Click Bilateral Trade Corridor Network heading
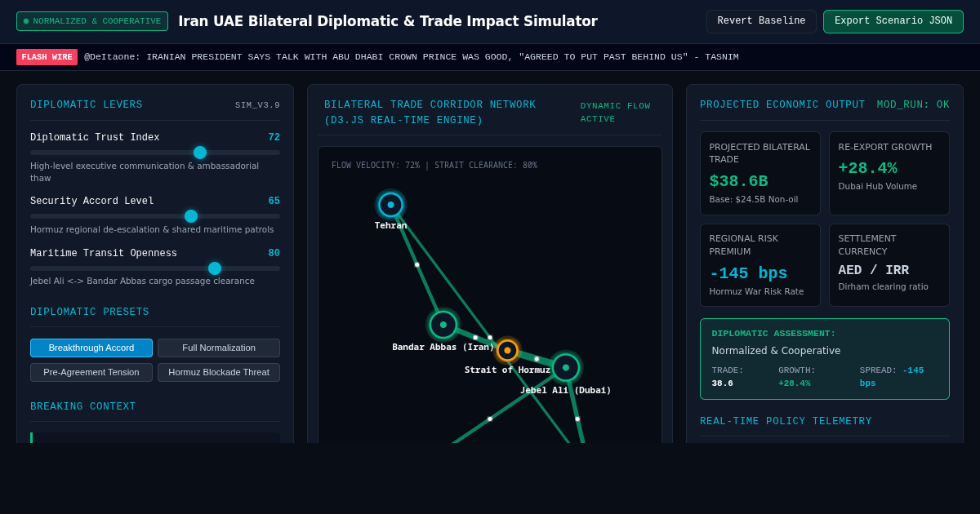The width and height of the screenshot is (980, 514). (x=430, y=113)
